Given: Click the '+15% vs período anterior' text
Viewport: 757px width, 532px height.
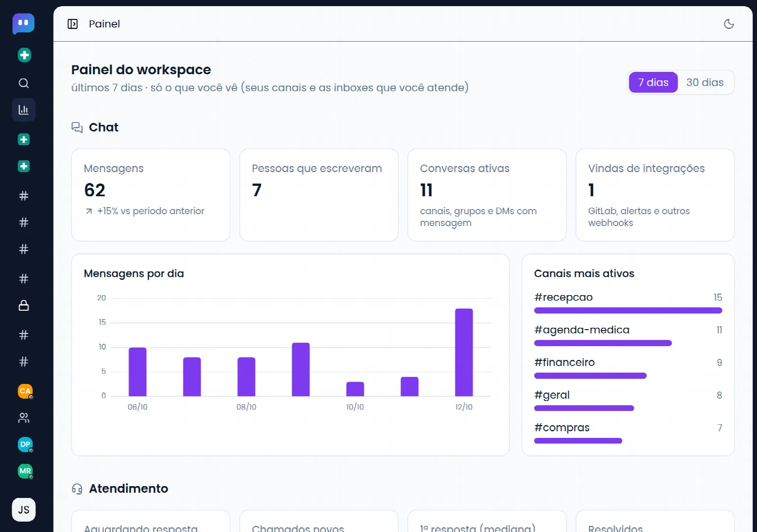Looking at the screenshot, I should click(x=150, y=211).
